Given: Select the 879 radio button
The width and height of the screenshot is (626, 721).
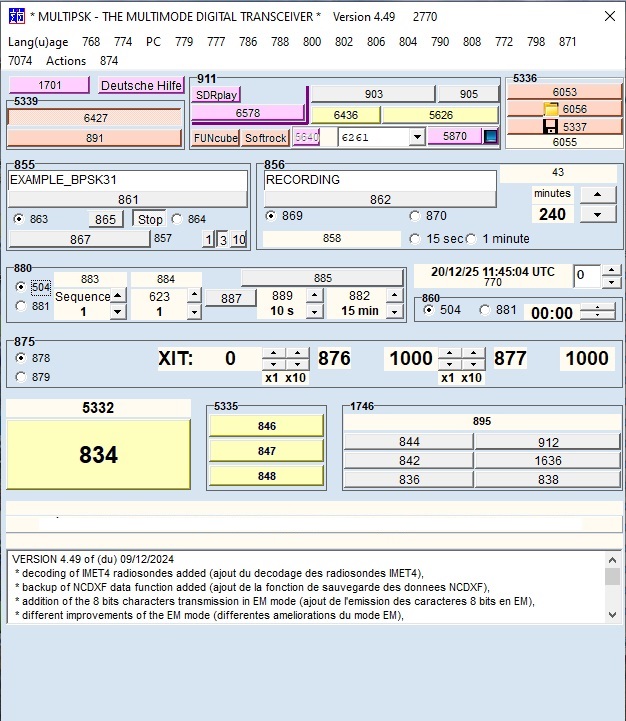Looking at the screenshot, I should [21, 377].
